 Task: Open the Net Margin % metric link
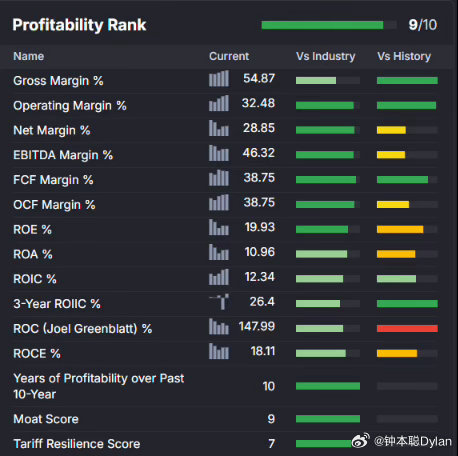pyautogui.click(x=52, y=130)
